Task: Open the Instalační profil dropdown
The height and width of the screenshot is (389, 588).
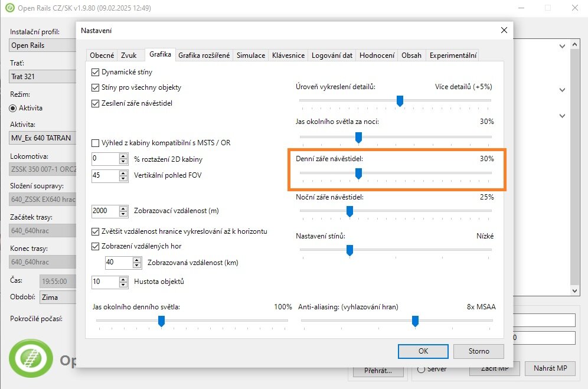Action: pyautogui.click(x=41, y=45)
